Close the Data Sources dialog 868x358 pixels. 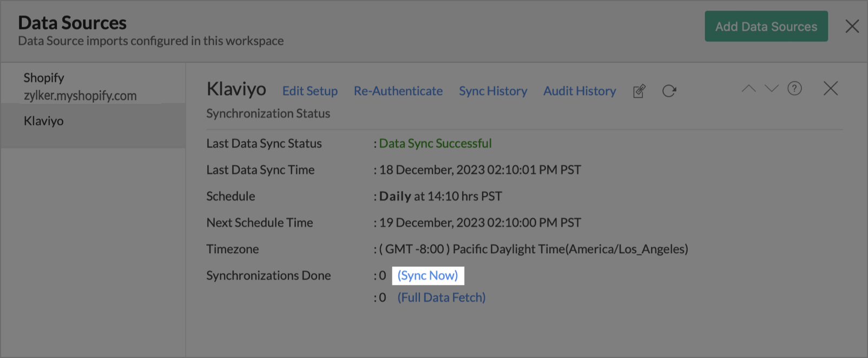point(852,26)
